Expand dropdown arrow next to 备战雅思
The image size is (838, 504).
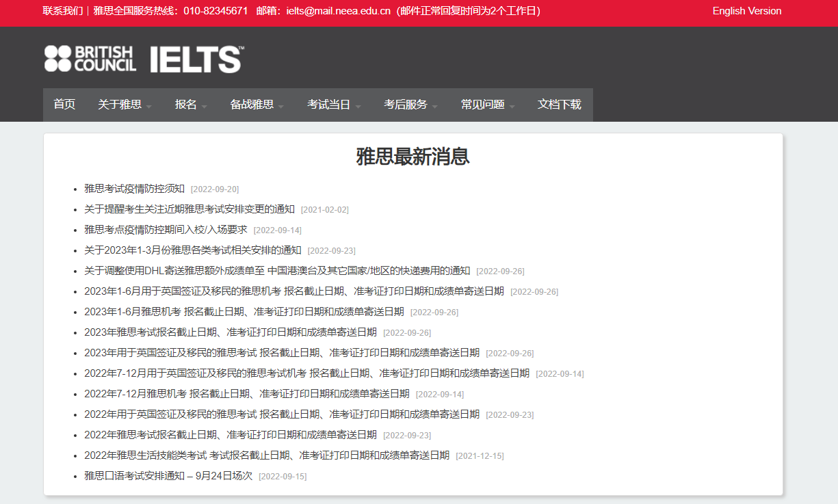[x=281, y=106]
